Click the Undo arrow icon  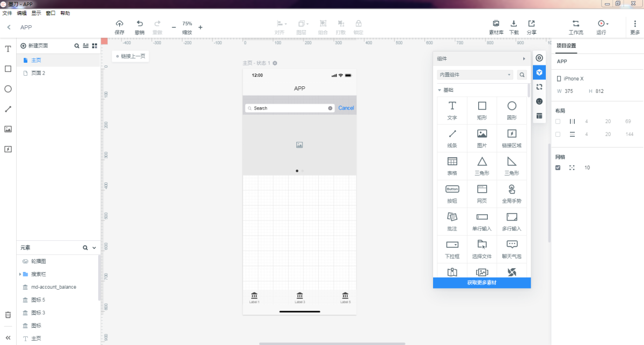click(140, 24)
